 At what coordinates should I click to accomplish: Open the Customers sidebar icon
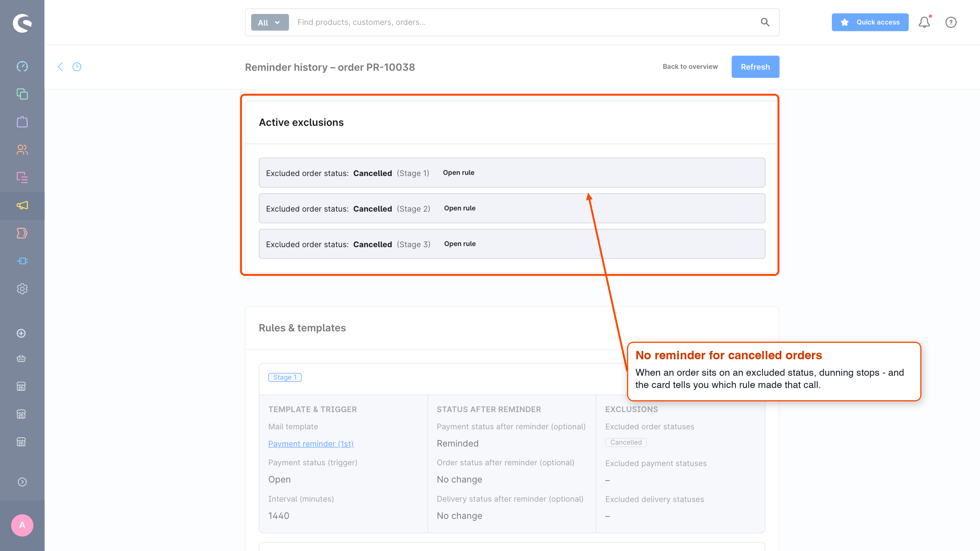[22, 150]
